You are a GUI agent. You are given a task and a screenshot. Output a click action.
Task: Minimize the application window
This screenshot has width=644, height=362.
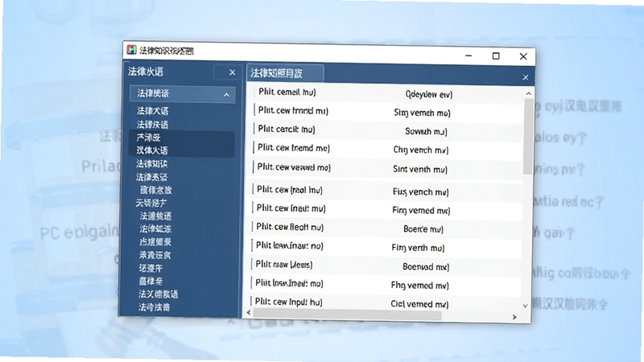469,56
